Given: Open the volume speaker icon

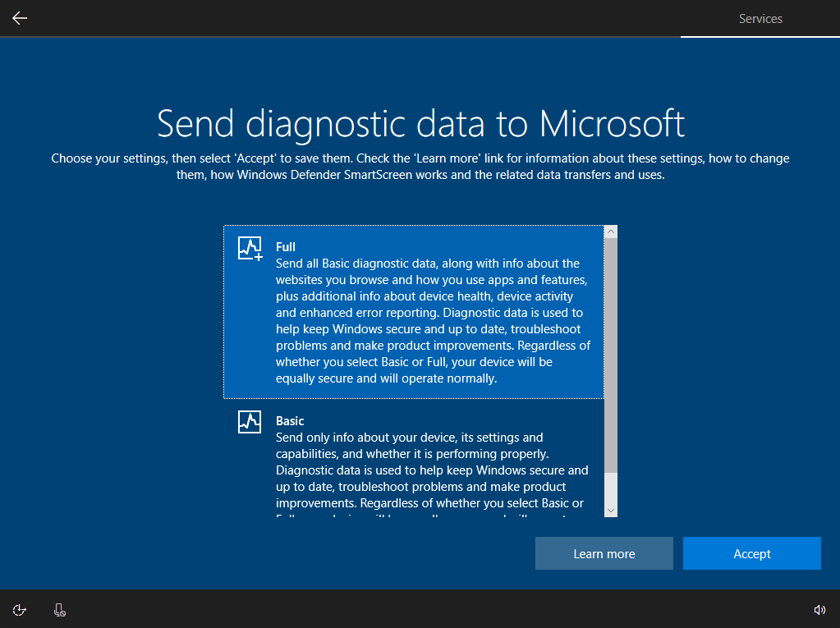Looking at the screenshot, I should coord(819,610).
